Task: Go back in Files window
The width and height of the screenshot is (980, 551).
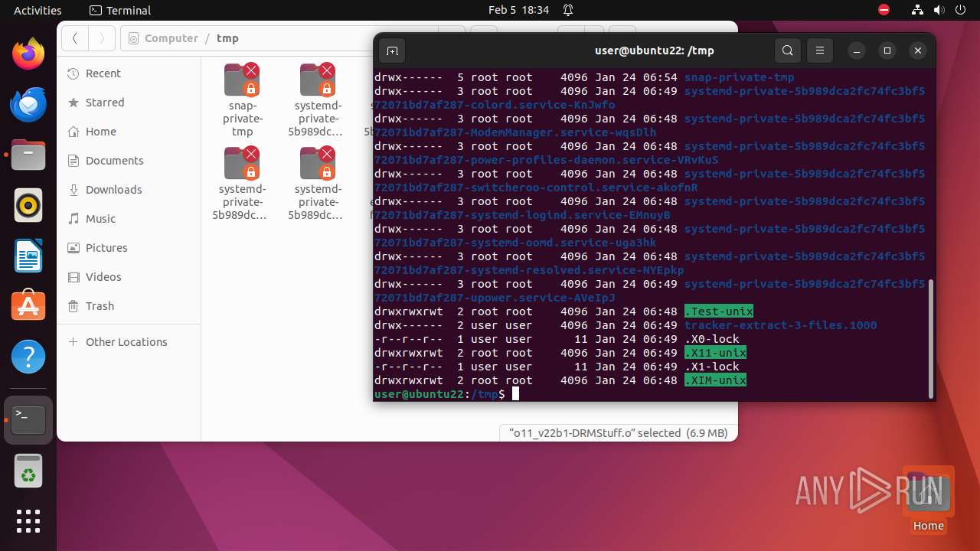Action: click(75, 38)
